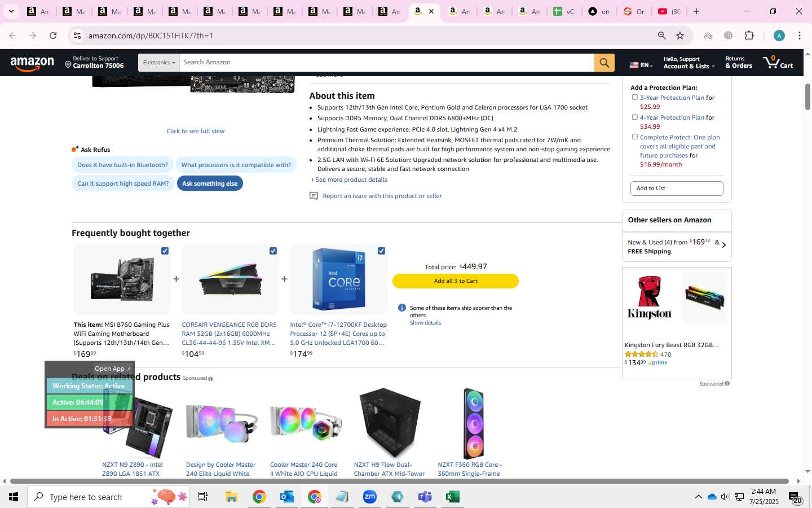The image size is (812, 508).
Task: Click the Kingston logo in sponsored ad
Action: coord(650,298)
